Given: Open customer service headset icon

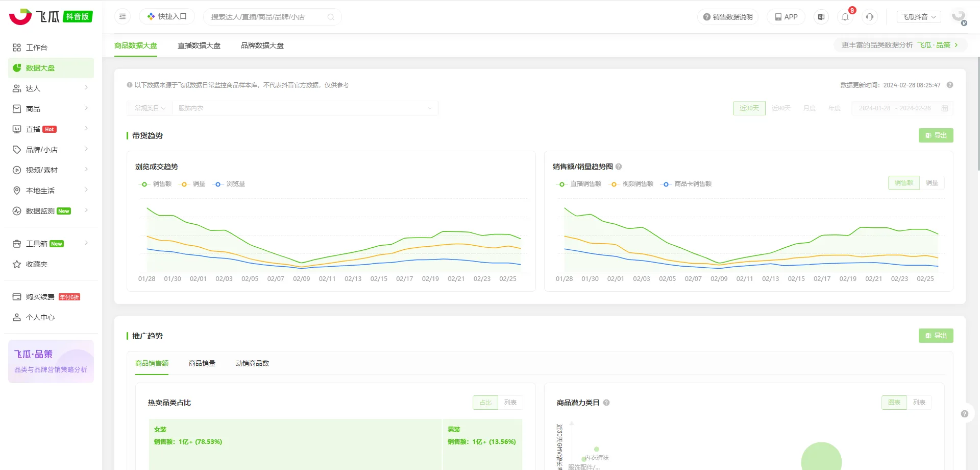Looking at the screenshot, I should pos(870,17).
